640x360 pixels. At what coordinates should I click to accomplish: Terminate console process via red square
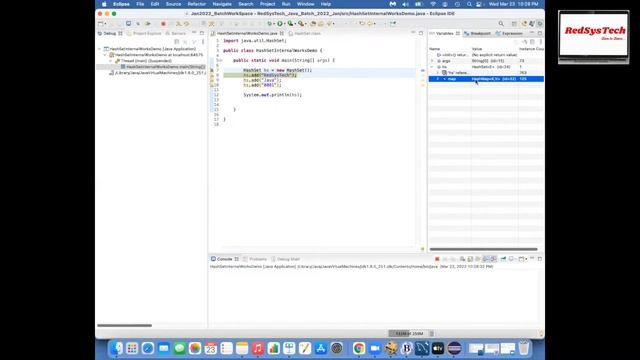[437, 259]
